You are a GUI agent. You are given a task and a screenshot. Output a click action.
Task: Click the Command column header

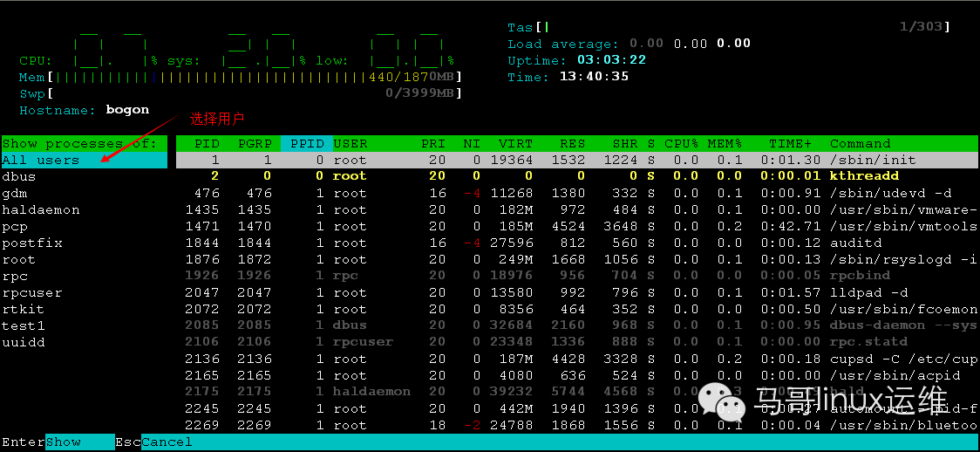[860, 144]
